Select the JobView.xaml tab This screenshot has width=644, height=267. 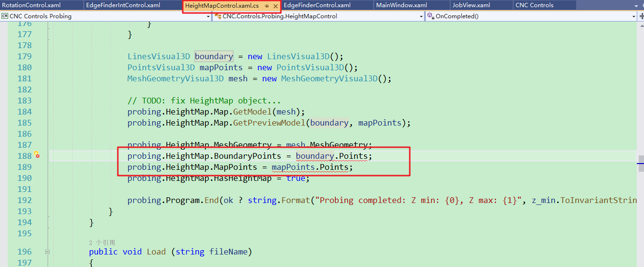471,5
